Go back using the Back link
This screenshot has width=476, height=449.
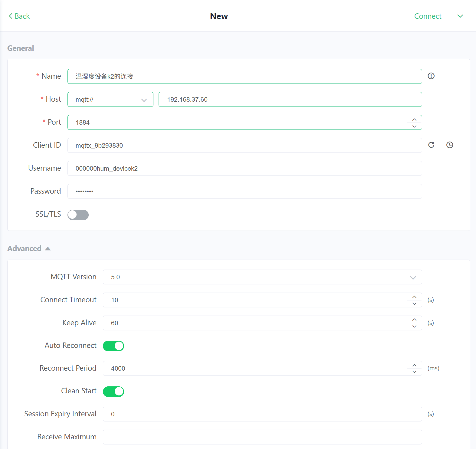tap(19, 16)
